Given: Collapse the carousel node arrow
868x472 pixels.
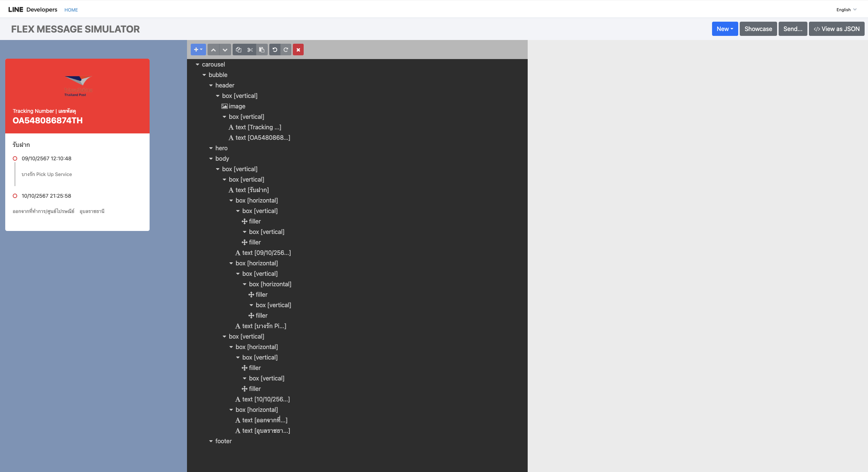Looking at the screenshot, I should (x=197, y=65).
